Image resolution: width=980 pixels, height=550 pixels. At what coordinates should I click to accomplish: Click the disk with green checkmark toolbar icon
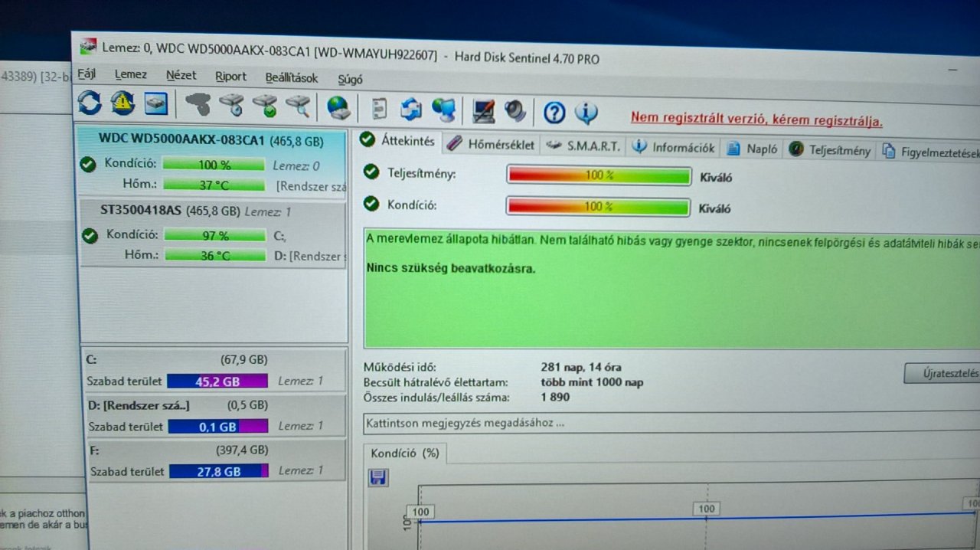265,106
